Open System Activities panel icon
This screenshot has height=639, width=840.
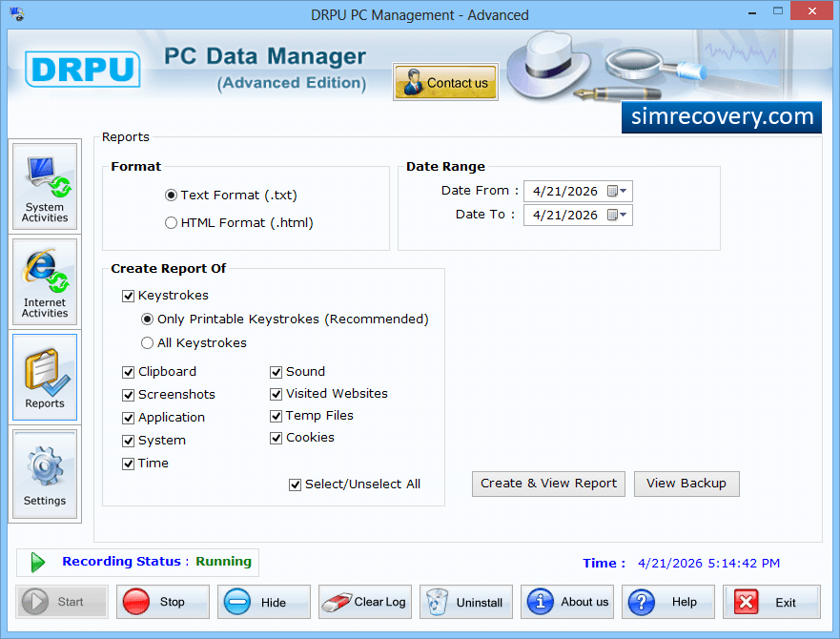[49, 177]
